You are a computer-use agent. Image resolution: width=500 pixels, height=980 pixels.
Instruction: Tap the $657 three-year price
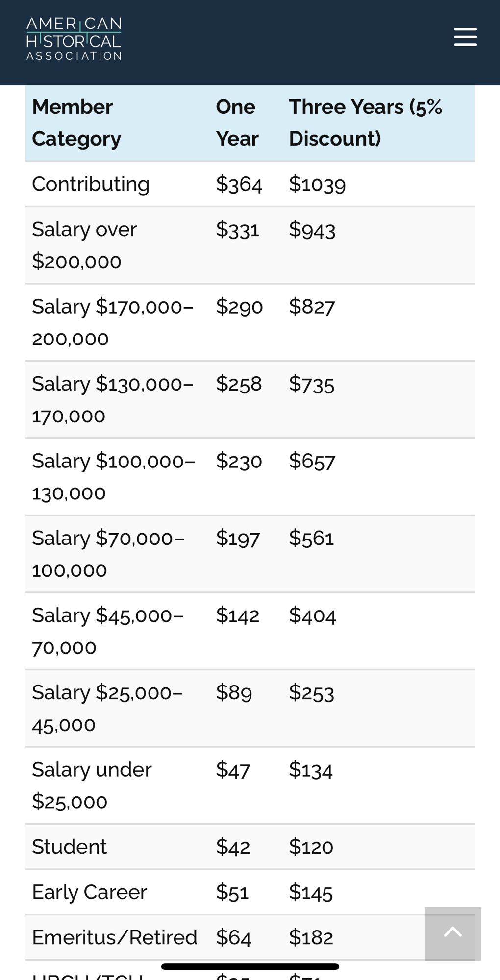tap(312, 461)
